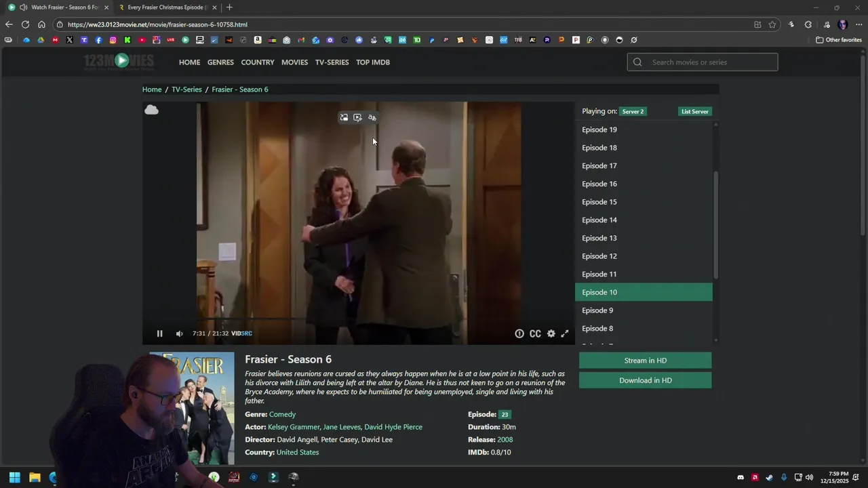868x488 pixels.
Task: Open picture-in-picture from video overlay
Action: [x=344, y=118]
